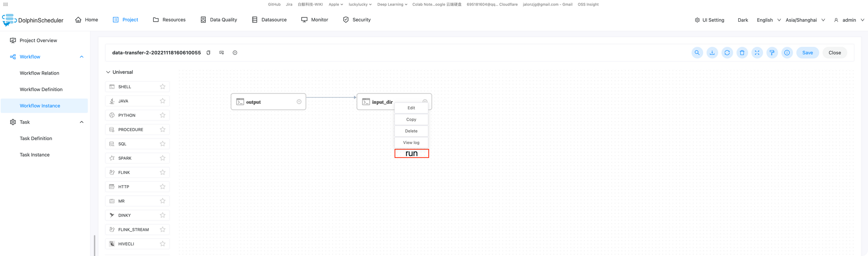868x256 pixels.
Task: Open the search icon in workflow toolbar
Action: point(697,53)
